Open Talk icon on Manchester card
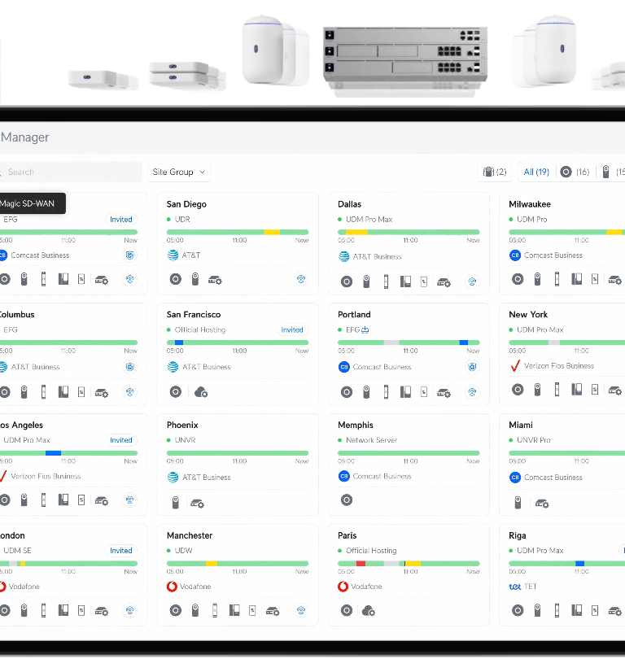This screenshot has width=625, height=672. (x=234, y=610)
